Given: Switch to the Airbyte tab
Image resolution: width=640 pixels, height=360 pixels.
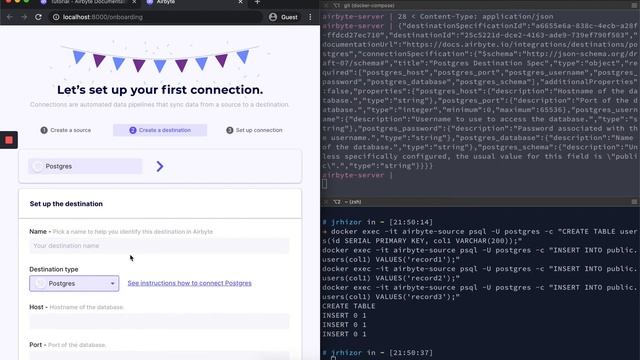Looking at the screenshot, I should pyautogui.click(x=194, y=2).
